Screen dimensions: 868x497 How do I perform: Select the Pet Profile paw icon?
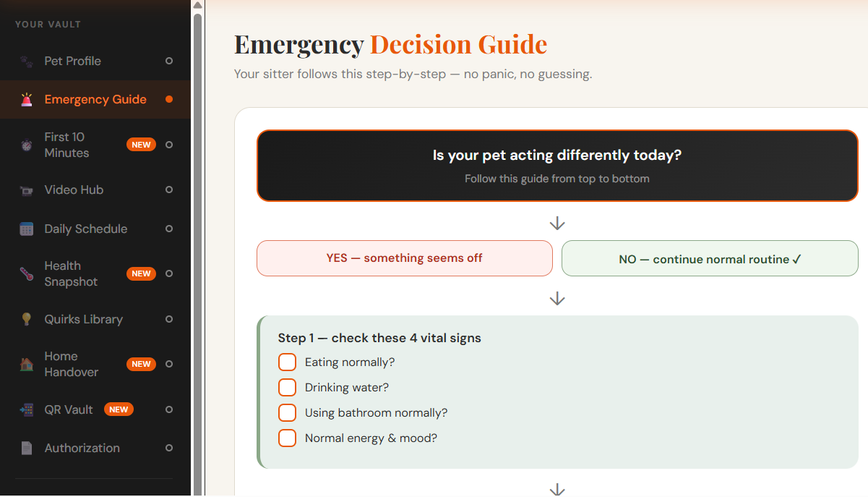(x=26, y=61)
